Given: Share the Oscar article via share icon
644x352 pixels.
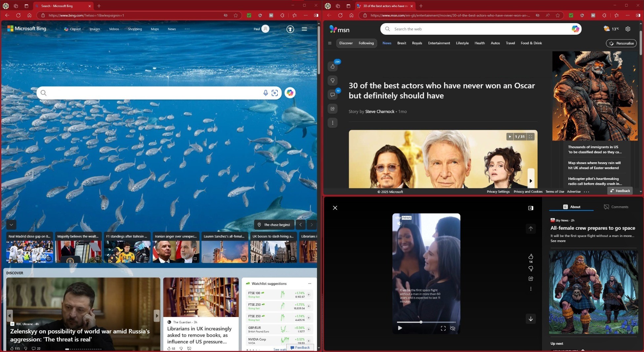Looking at the screenshot, I should [333, 108].
